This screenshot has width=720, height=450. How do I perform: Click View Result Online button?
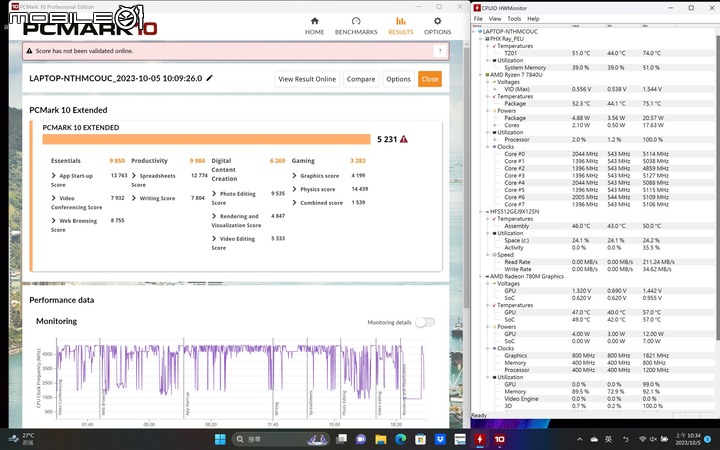[307, 79]
